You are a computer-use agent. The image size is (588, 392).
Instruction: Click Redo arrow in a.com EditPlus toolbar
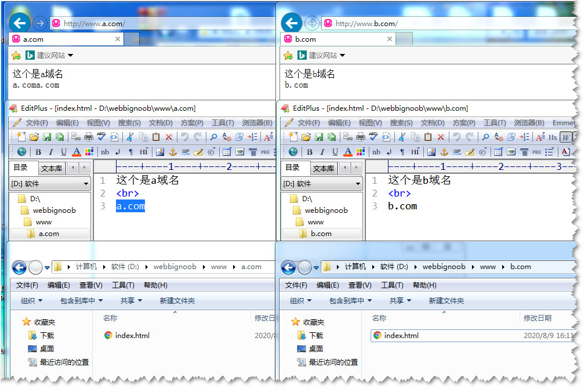pyautogui.click(x=198, y=137)
